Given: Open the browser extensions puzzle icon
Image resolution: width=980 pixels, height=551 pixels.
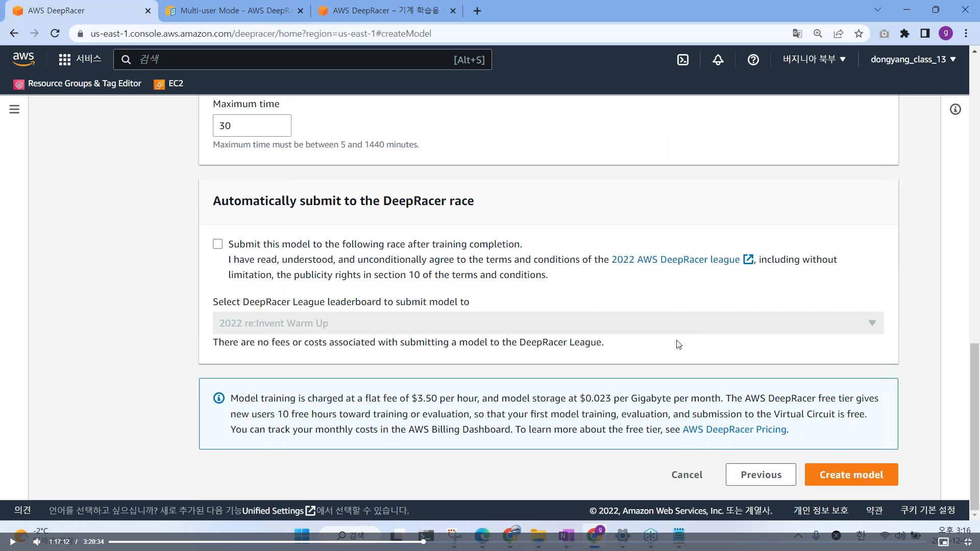Looking at the screenshot, I should pyautogui.click(x=904, y=34).
